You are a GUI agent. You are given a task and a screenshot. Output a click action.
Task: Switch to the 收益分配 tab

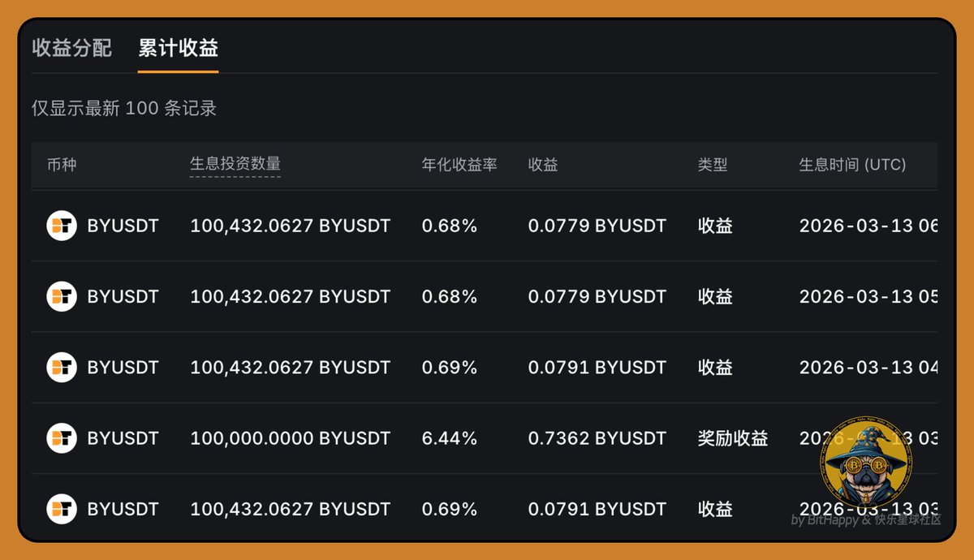click(x=71, y=48)
